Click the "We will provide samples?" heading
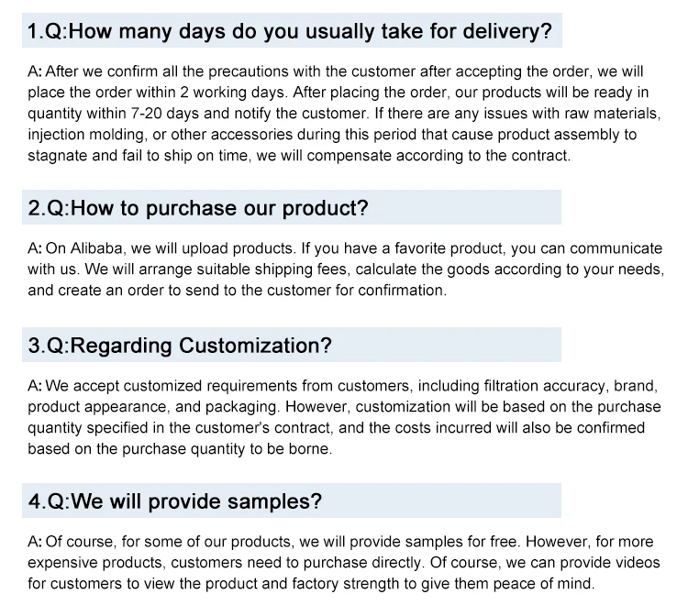Screen dimensions: 688x616 point(175,501)
